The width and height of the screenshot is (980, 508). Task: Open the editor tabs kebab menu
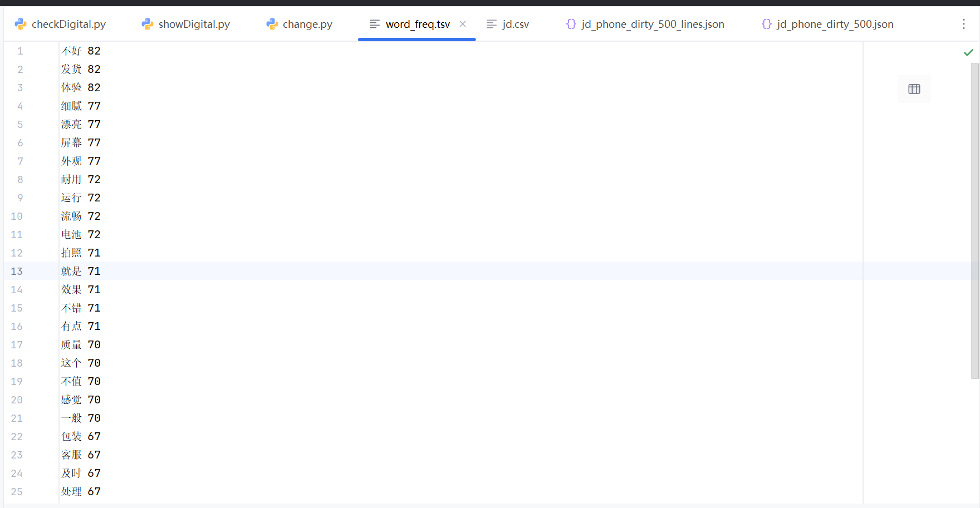(963, 24)
